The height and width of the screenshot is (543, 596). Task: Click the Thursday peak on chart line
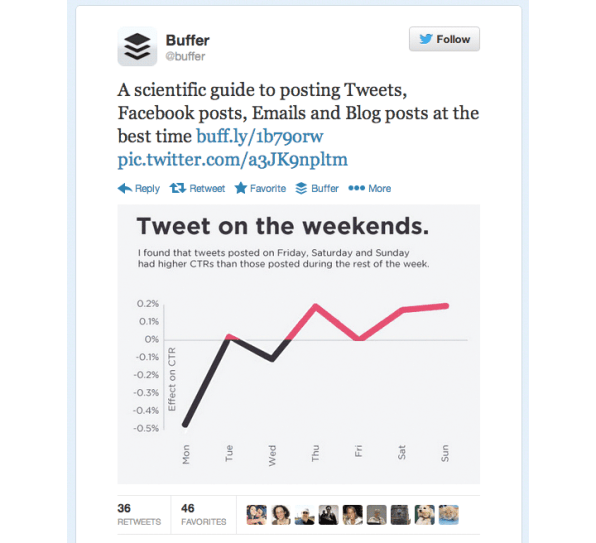click(x=315, y=306)
